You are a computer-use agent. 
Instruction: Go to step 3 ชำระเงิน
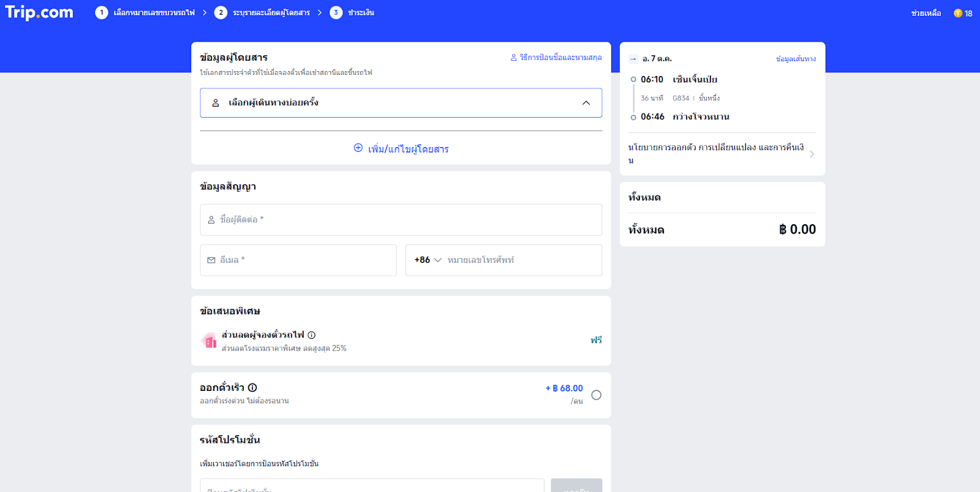[x=352, y=13]
